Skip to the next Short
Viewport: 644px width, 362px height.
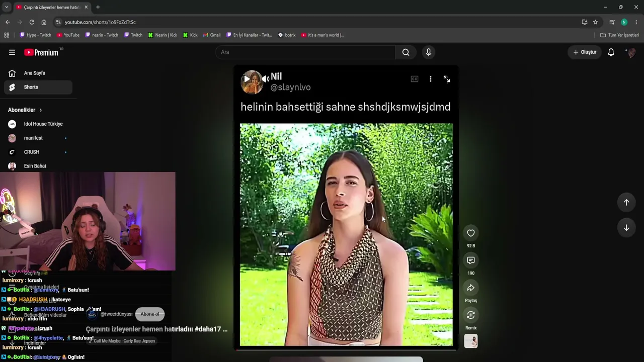[x=626, y=228]
